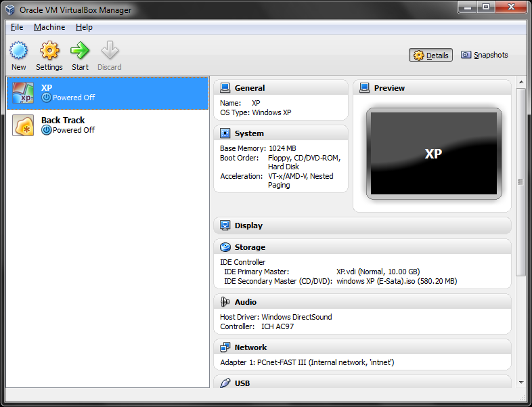Click the VirtualBox cube icon in title bar

pos(10,10)
